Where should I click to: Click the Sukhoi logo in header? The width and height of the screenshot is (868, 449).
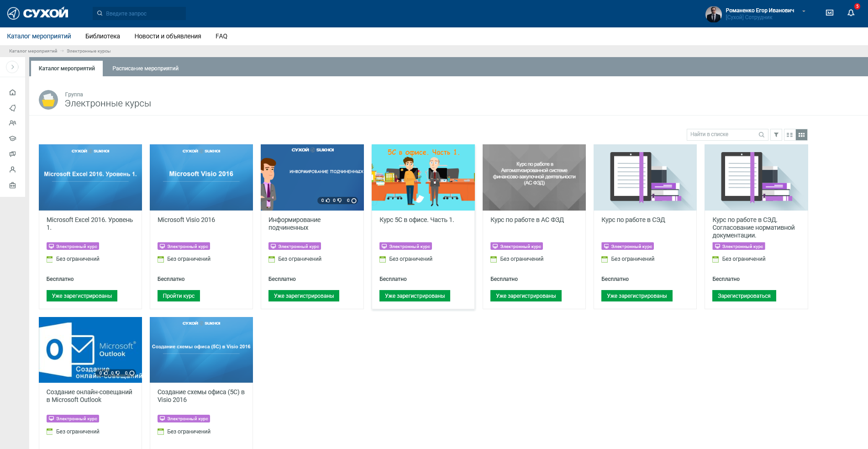(38, 13)
